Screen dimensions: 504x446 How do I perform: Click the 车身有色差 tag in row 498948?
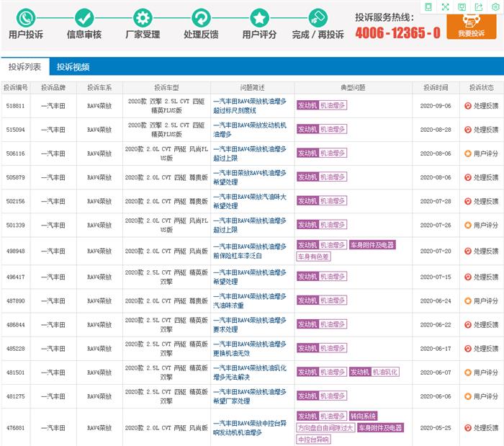click(x=313, y=257)
